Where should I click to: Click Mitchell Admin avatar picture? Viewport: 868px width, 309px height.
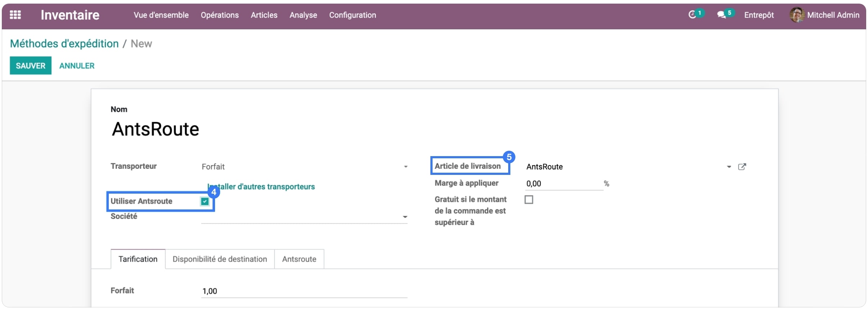click(796, 15)
